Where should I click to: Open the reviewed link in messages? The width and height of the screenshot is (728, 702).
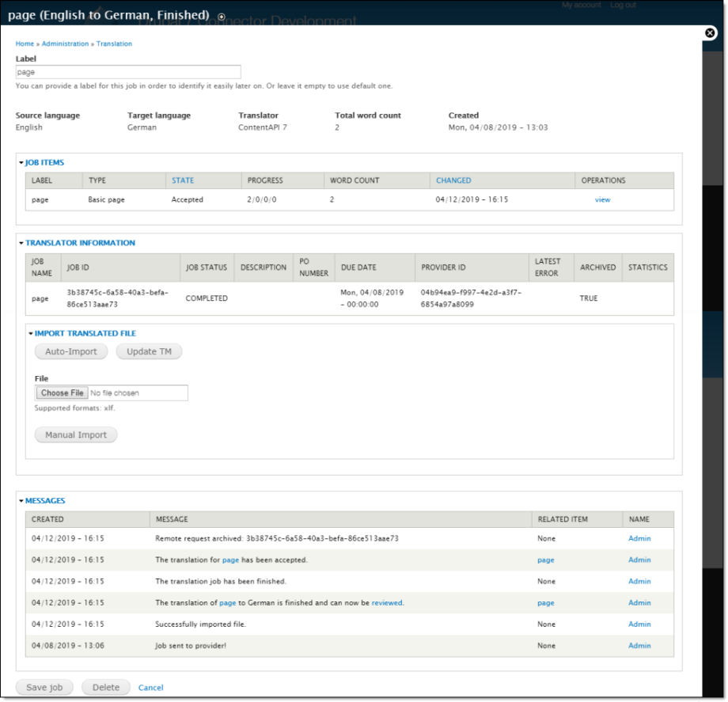click(x=387, y=602)
